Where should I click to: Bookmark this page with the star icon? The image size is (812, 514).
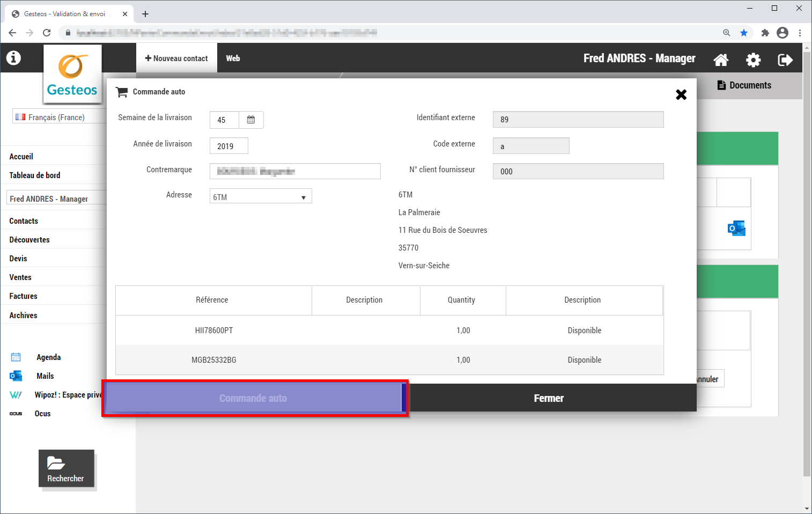pos(744,33)
